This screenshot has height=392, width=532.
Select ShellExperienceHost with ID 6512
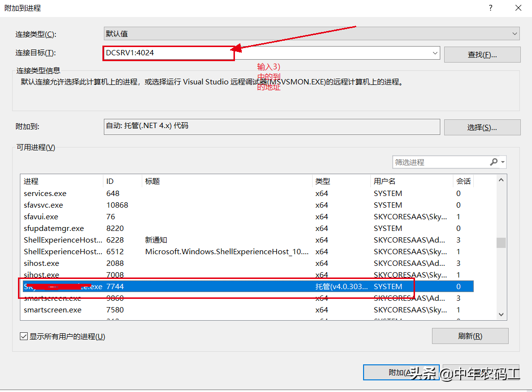[x=247, y=251]
